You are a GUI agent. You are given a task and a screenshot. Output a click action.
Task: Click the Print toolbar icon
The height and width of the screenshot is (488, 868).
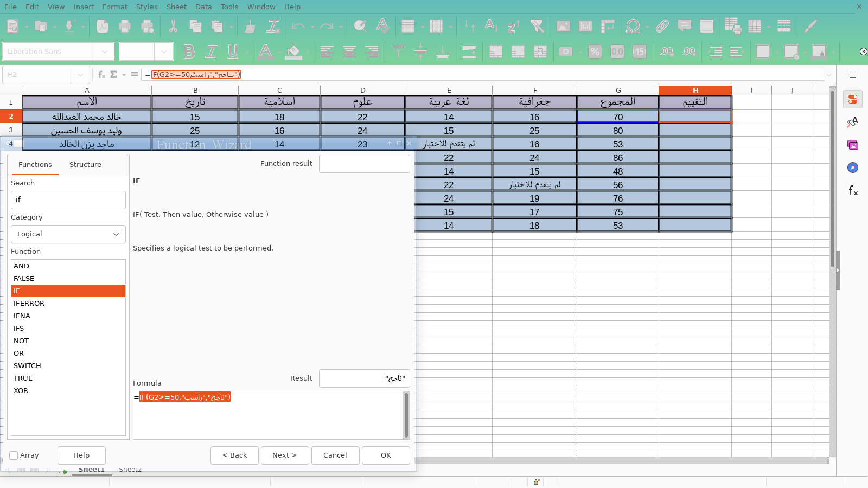125,26
